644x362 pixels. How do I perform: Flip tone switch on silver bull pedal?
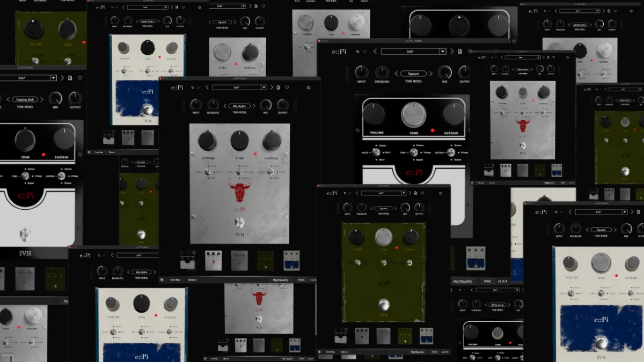click(x=239, y=172)
